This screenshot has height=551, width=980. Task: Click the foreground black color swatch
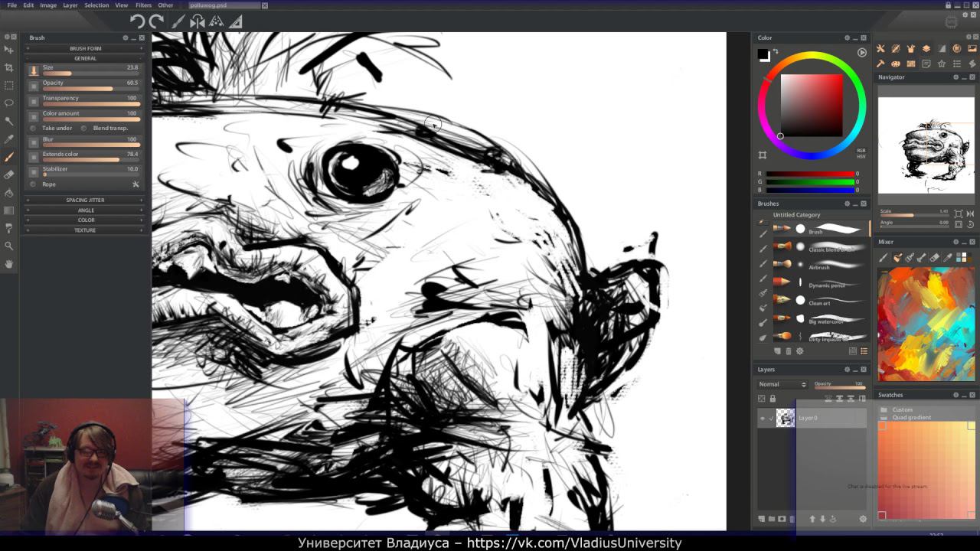[x=763, y=54]
